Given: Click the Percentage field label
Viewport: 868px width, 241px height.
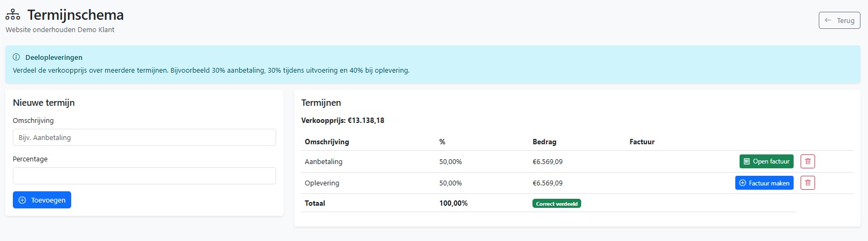Looking at the screenshot, I should tap(30, 159).
